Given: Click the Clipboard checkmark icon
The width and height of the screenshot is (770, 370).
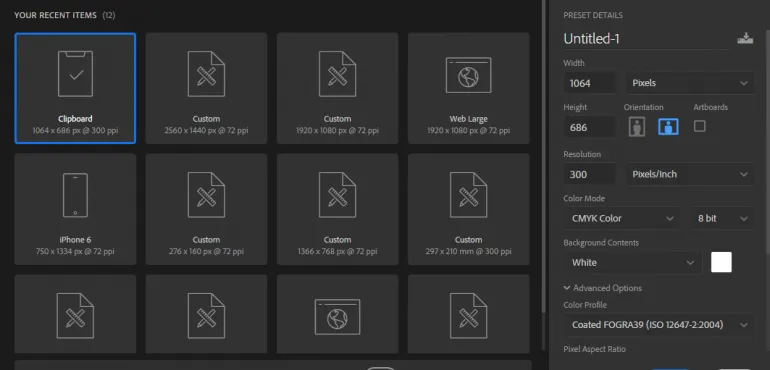Looking at the screenshot, I should pos(75,74).
